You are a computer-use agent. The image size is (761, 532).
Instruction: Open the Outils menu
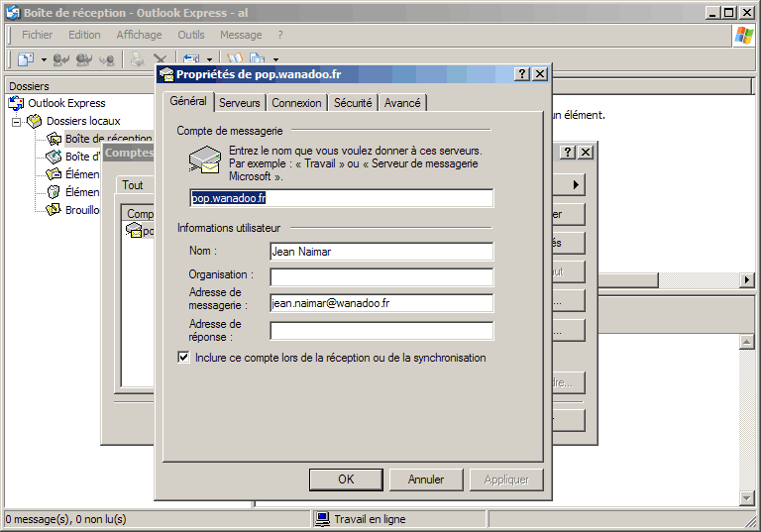click(x=191, y=35)
